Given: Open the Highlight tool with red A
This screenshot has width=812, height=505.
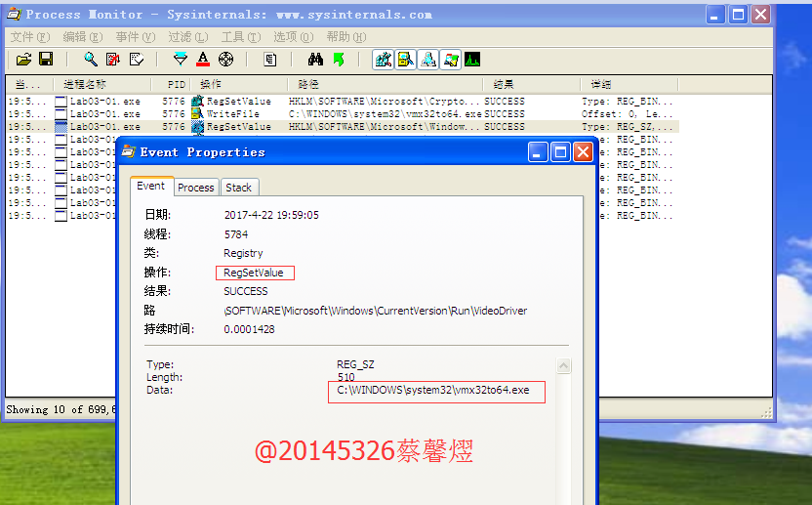Looking at the screenshot, I should [x=203, y=60].
